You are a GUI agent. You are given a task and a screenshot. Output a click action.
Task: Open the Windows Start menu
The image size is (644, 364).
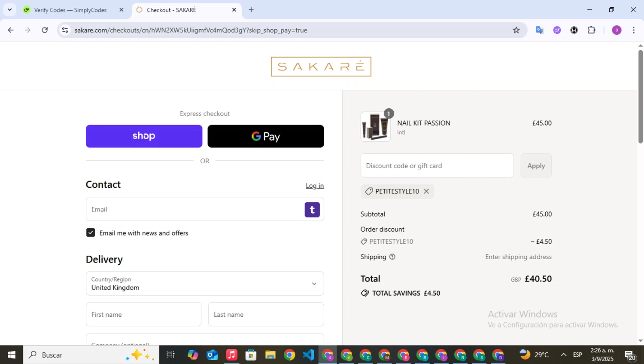coord(11,355)
